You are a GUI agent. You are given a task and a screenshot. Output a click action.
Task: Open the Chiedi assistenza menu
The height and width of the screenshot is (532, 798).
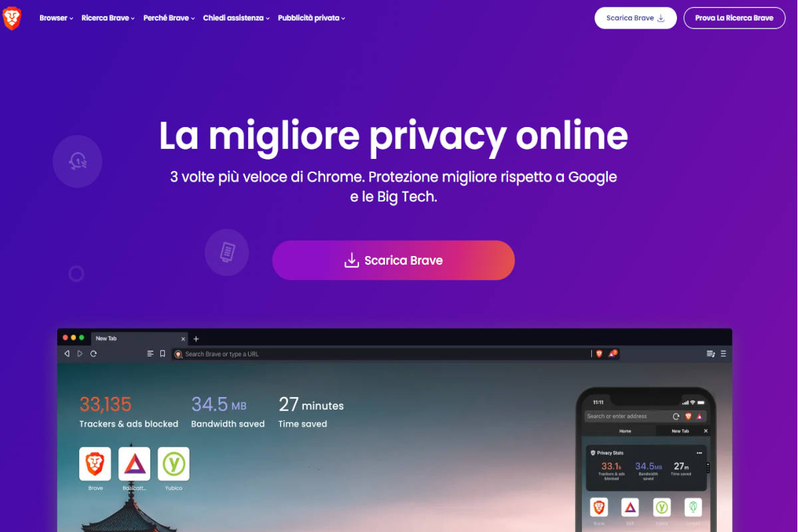pos(236,18)
